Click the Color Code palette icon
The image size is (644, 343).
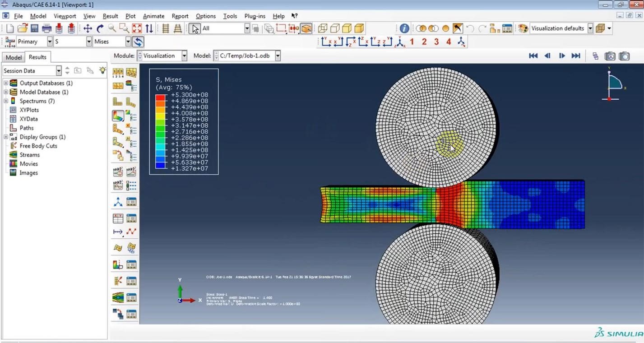coord(523,28)
